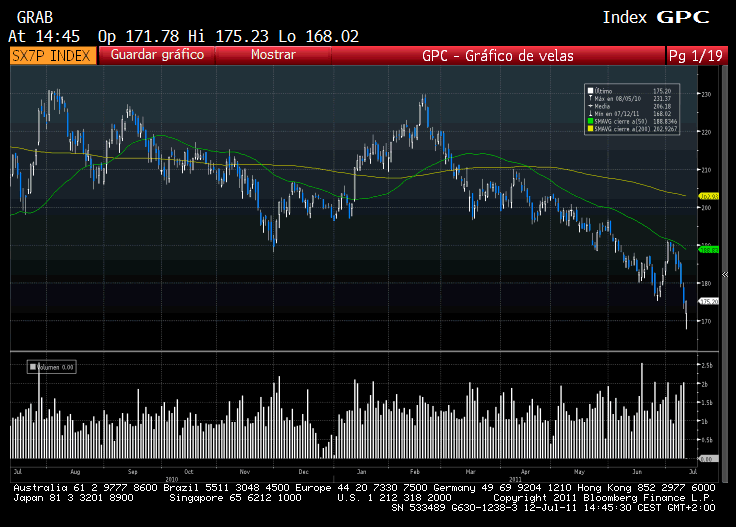This screenshot has width=736, height=527.
Task: Click the Jan label on time axis
Action: tap(361, 472)
